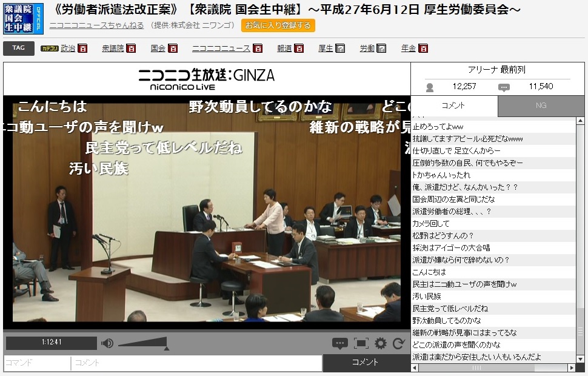Viewport: 588px width, 376px height.
Task: Select comment 仕切り直しで 足立くんからー
Action: [x=493, y=151]
